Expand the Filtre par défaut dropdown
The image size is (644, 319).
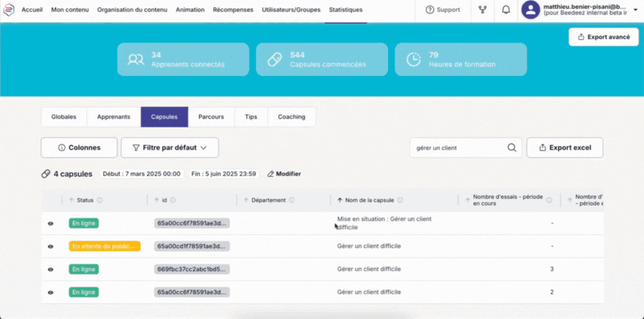[170, 147]
